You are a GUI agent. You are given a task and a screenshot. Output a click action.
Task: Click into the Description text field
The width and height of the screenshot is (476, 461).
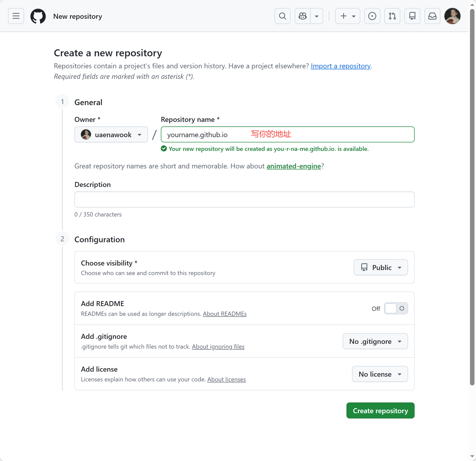244,199
